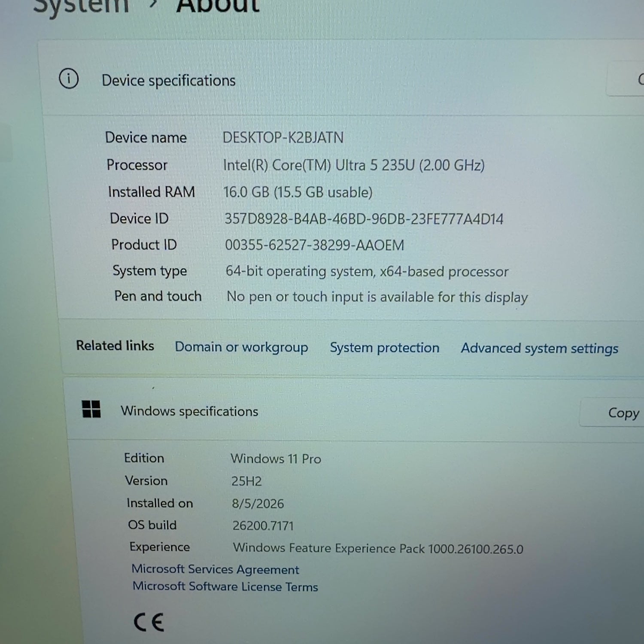This screenshot has height=644, width=644.
Task: Click the Product ID label
Action: (144, 245)
